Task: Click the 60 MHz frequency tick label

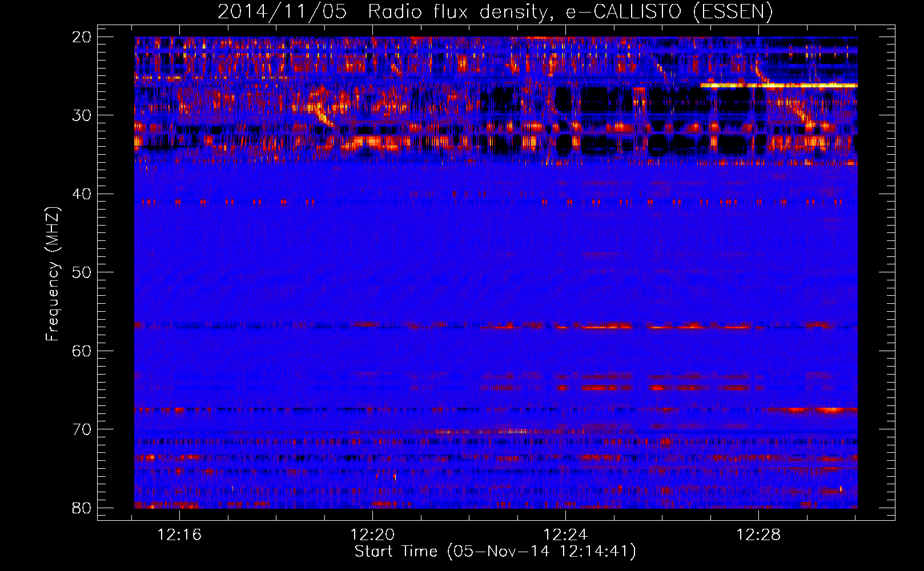Action: [82, 351]
